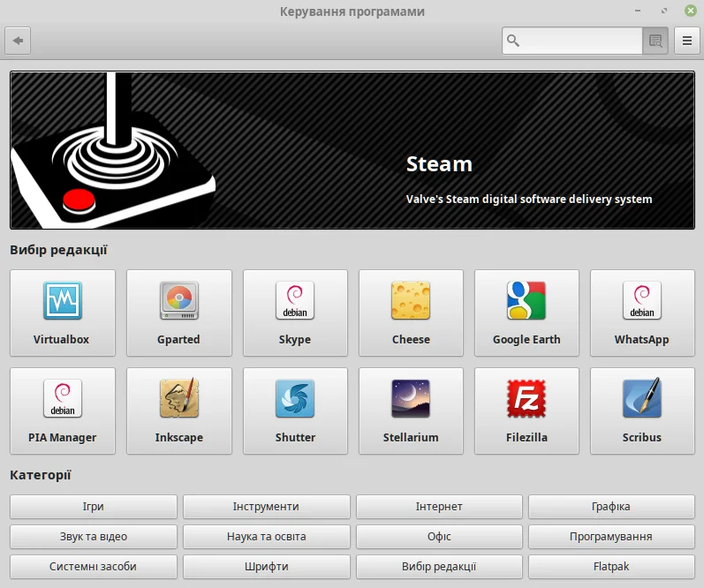Open the Inkscape app tile
This screenshot has height=588, width=704.
(179, 411)
